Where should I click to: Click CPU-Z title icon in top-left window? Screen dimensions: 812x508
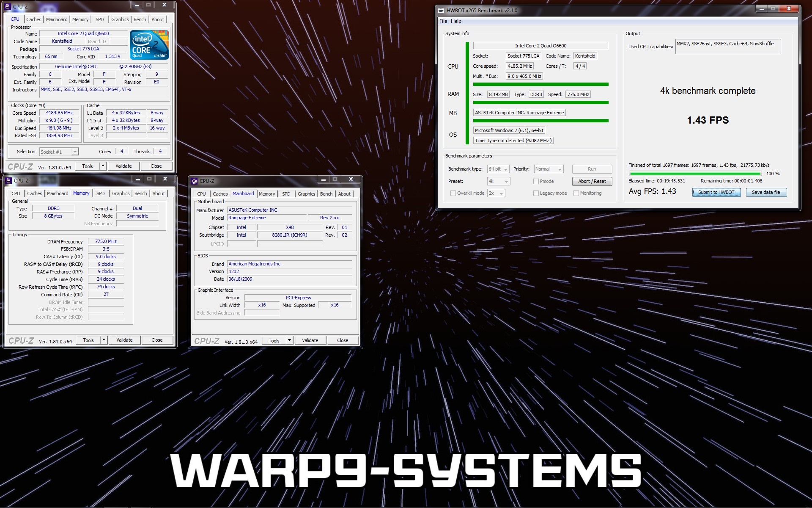pyautogui.click(x=8, y=6)
